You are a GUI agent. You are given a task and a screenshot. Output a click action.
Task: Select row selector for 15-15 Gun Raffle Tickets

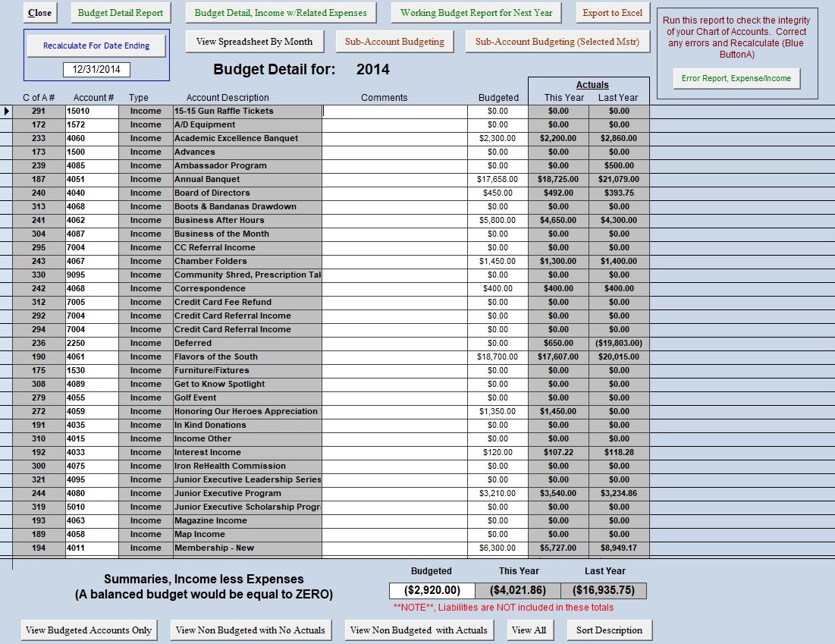(x=6, y=112)
